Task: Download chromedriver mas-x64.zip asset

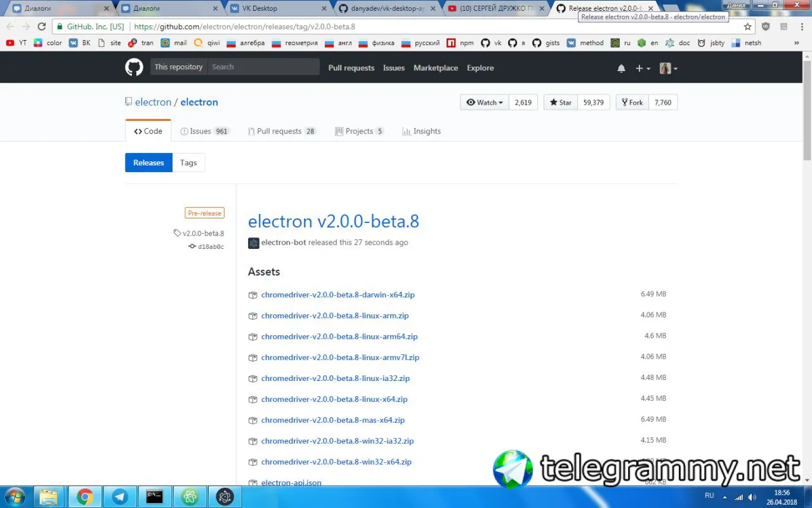Action: point(333,420)
